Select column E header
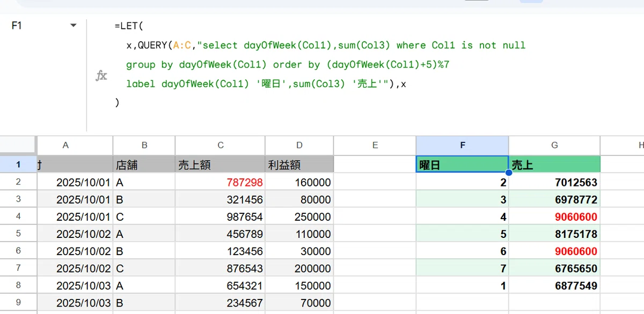 (375, 145)
